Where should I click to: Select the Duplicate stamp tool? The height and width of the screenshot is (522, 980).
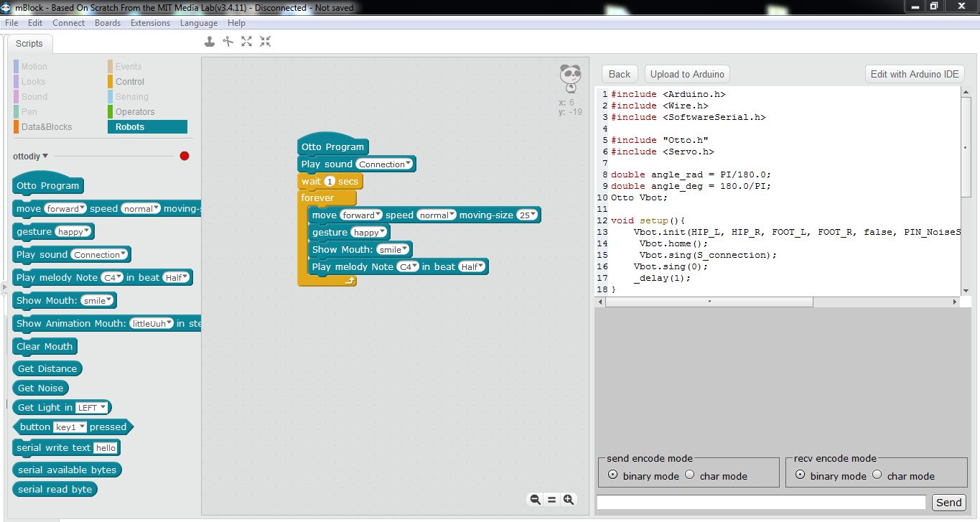pos(210,42)
